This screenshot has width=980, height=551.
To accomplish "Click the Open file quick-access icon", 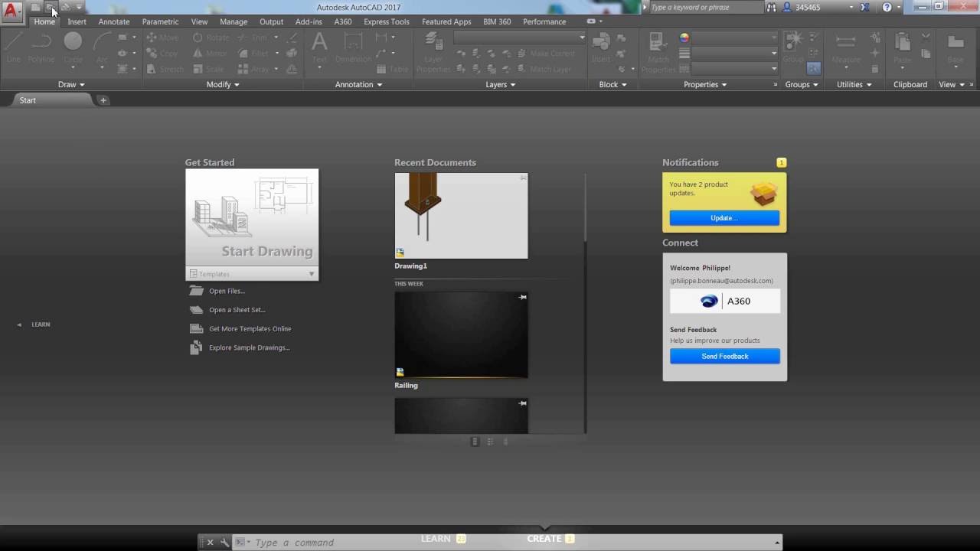I will tap(50, 7).
